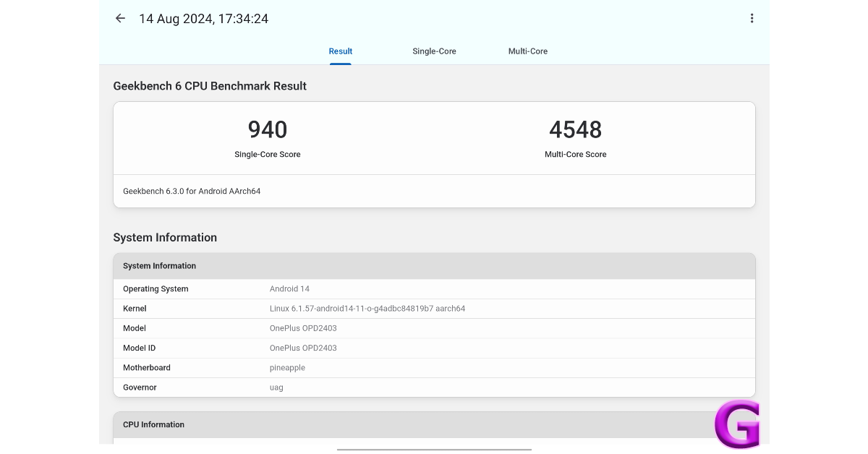Click the Kernel row label
Image resolution: width=868 pixels, height=454 pixels.
click(x=135, y=309)
